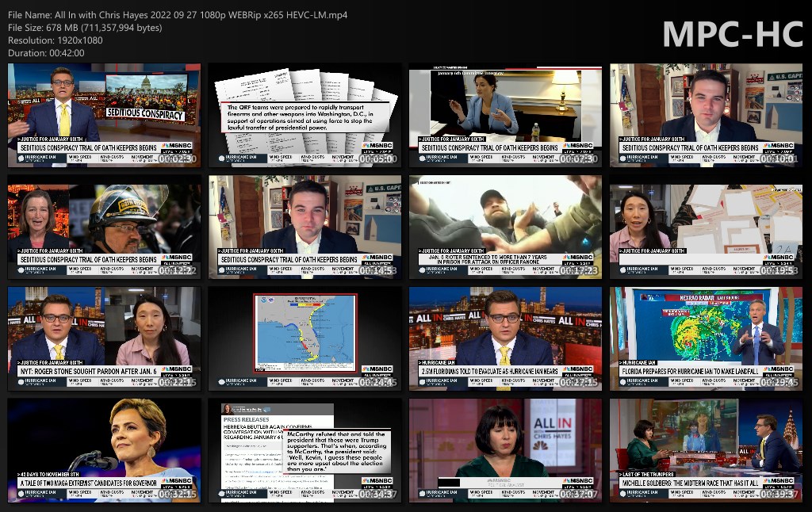This screenshot has width=812, height=512.
Task: Select the thumbnail at timestamp 00:27:15
Action: pyautogui.click(x=505, y=339)
